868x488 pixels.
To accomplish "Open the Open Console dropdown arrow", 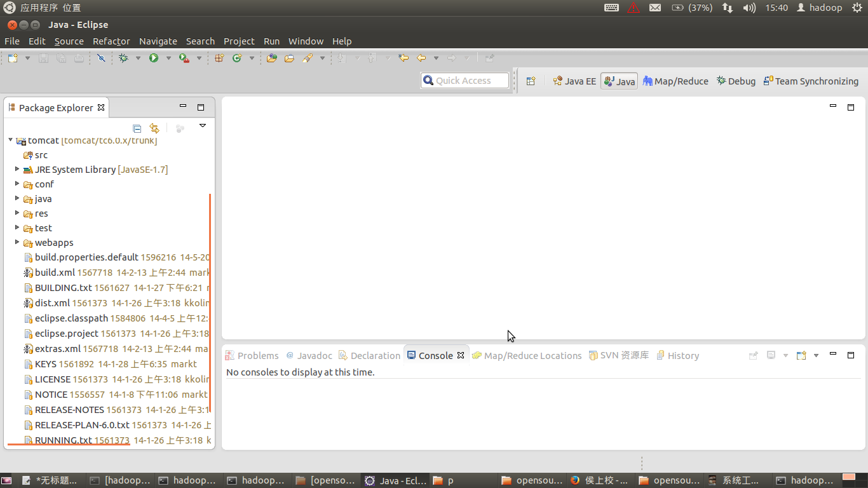I will pos(817,355).
